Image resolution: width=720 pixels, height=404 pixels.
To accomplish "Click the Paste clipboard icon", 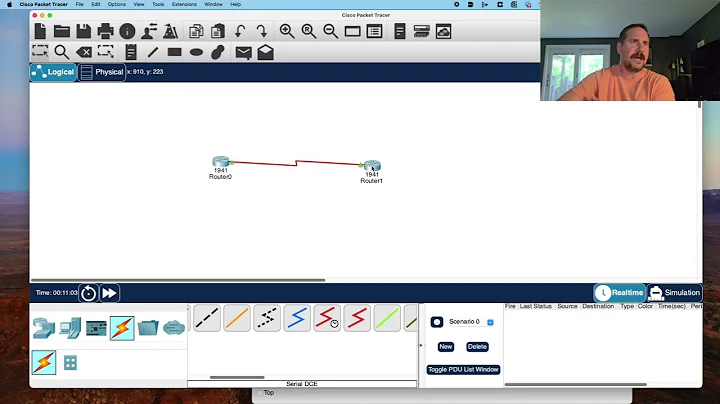I will pos(218,31).
